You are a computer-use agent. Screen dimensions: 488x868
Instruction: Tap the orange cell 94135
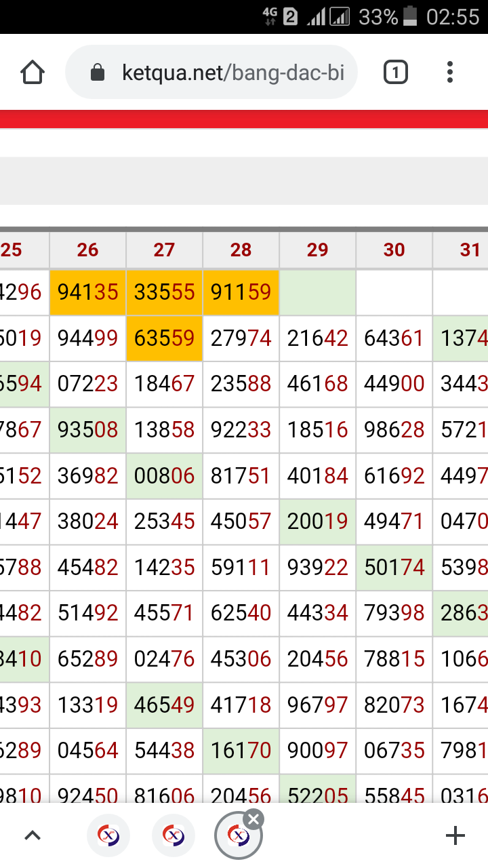[87, 292]
